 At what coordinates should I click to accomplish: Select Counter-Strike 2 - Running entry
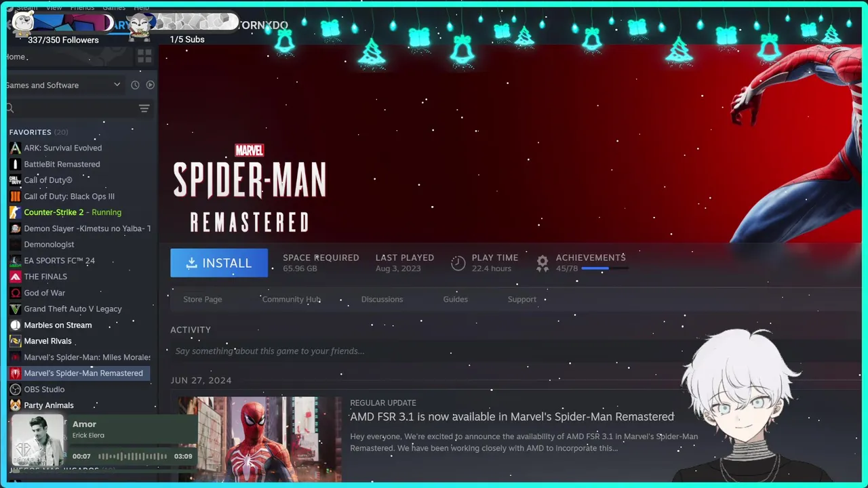(x=73, y=212)
